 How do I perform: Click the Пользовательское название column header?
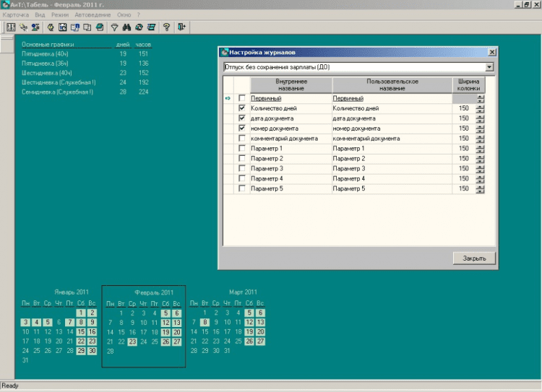(x=392, y=84)
